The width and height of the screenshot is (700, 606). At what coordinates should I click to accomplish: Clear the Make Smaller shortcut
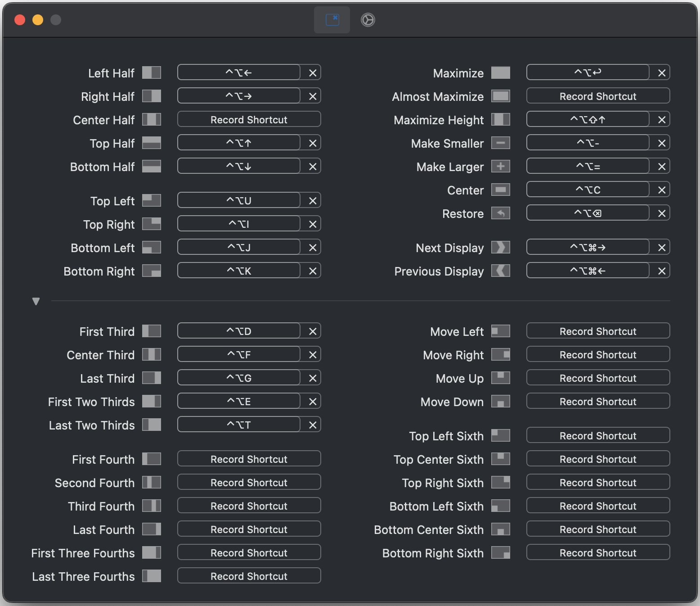click(x=662, y=143)
